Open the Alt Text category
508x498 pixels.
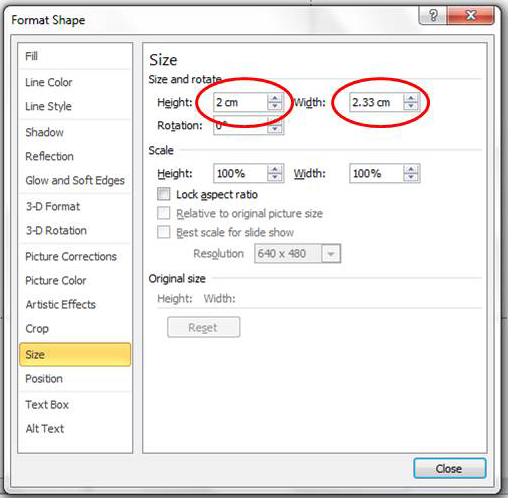pos(75,428)
